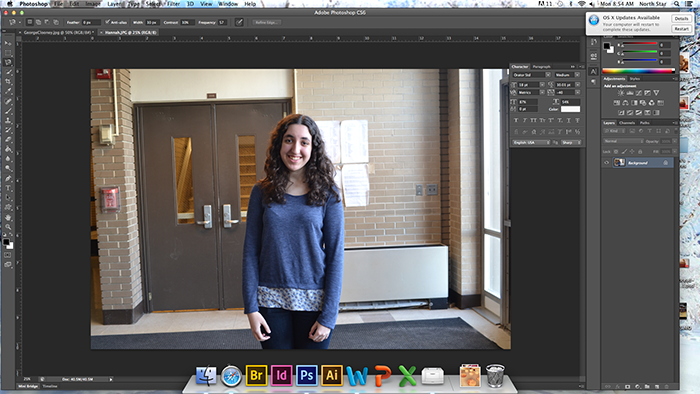
Task: Click the color spectrum ramp bar
Action: [638, 71]
